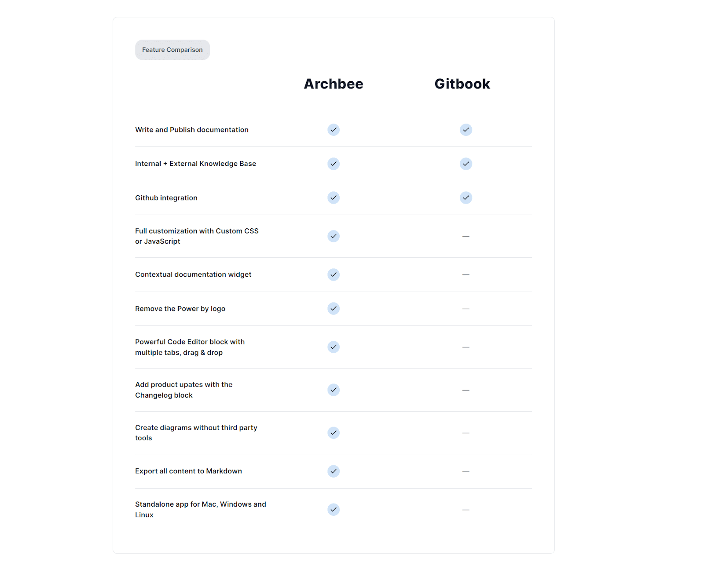Click Archbee checkmark for Write and Publish documentation
This screenshot has height=588, width=704.
334,130
